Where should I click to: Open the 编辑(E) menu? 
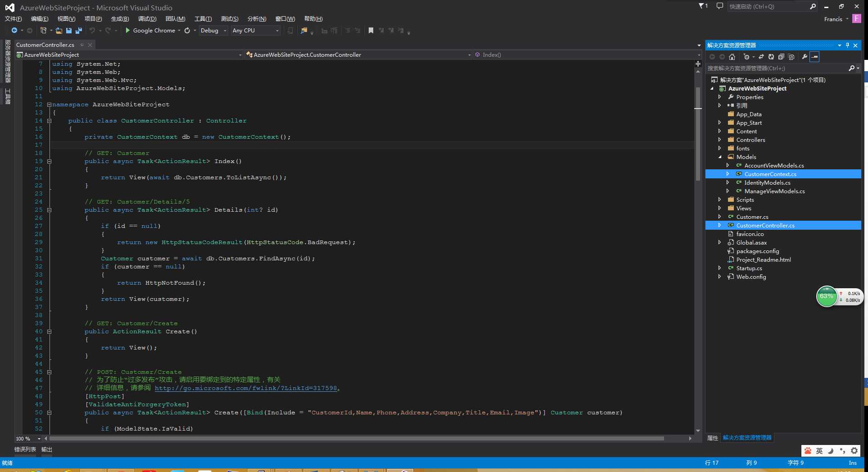point(40,18)
